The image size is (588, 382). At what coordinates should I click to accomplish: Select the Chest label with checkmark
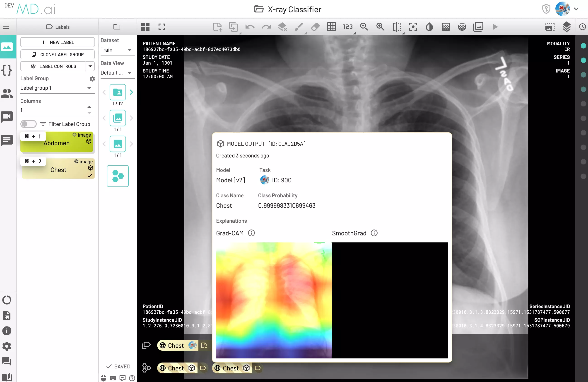[x=58, y=169]
